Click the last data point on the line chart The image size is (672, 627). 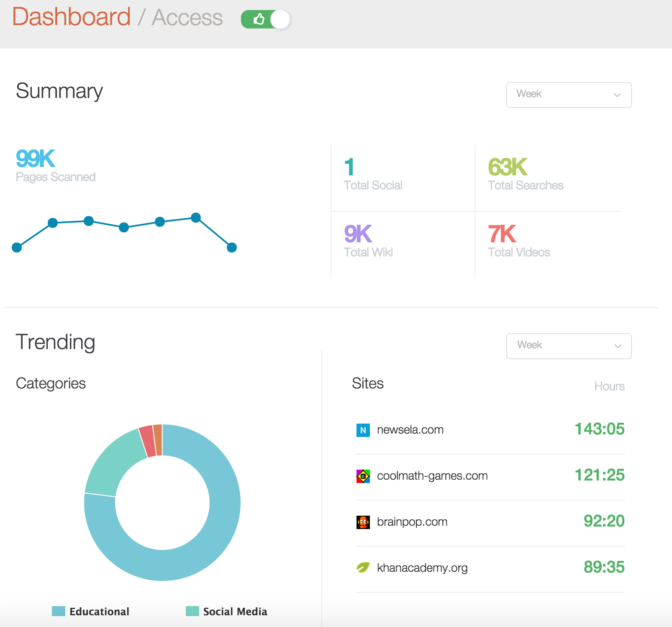point(232,248)
